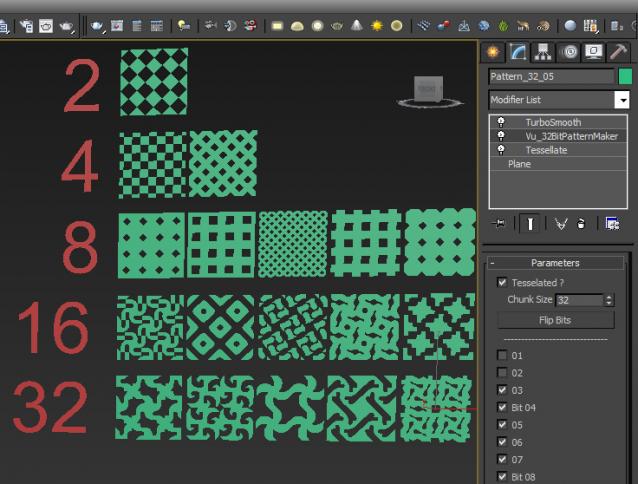The width and height of the screenshot is (638, 484).
Task: Open Configure Modifier Sets icon
Action: pos(612,223)
